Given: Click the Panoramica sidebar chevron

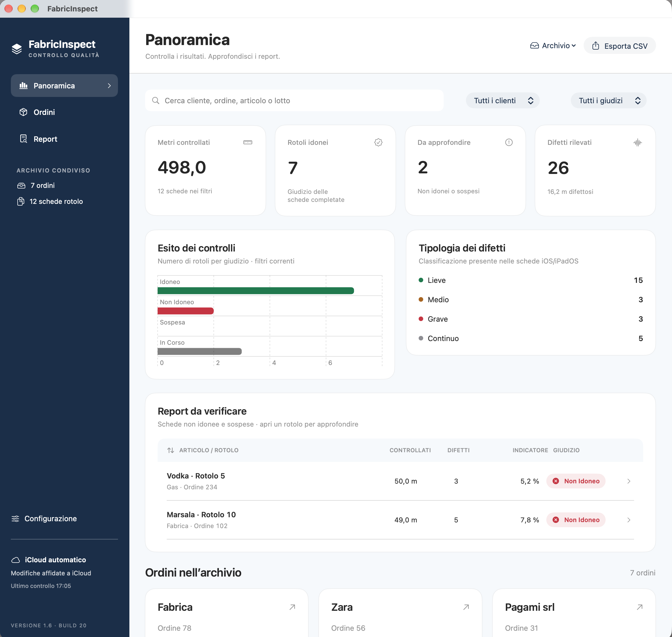Looking at the screenshot, I should coord(109,86).
